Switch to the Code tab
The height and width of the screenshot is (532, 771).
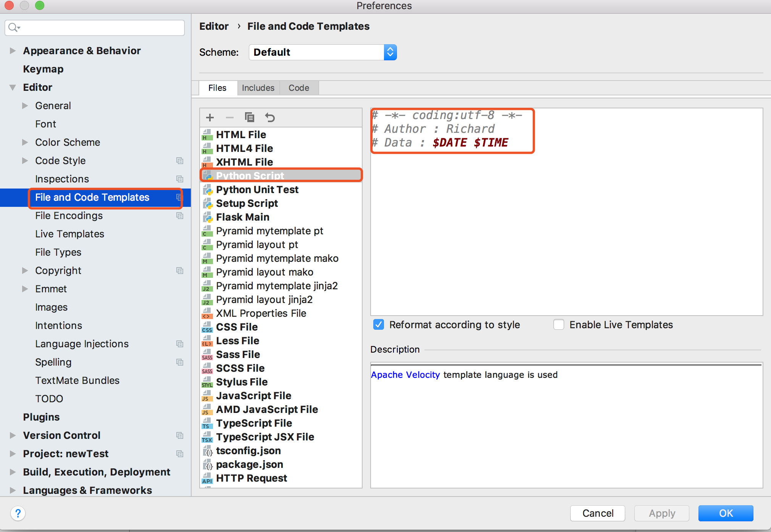tap(298, 88)
